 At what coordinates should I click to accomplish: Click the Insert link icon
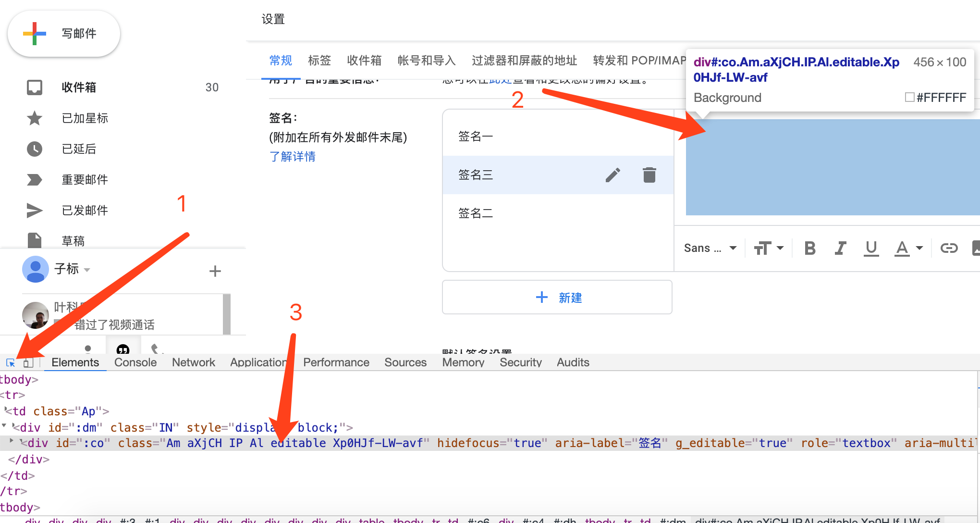tap(949, 249)
